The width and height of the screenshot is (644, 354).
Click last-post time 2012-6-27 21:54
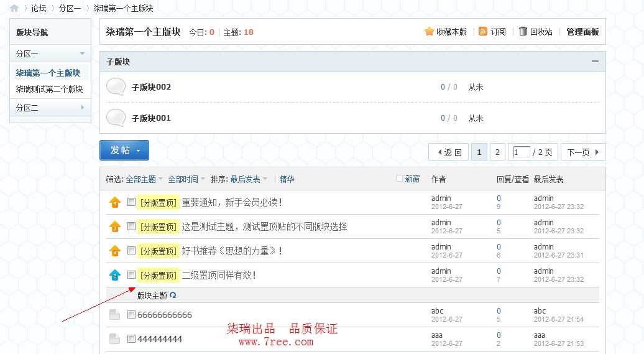click(559, 319)
